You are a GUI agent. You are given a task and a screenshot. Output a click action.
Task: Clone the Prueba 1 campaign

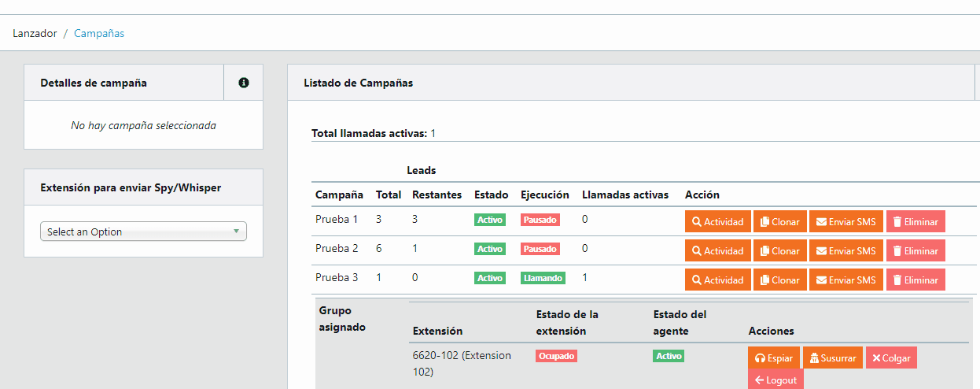point(779,221)
